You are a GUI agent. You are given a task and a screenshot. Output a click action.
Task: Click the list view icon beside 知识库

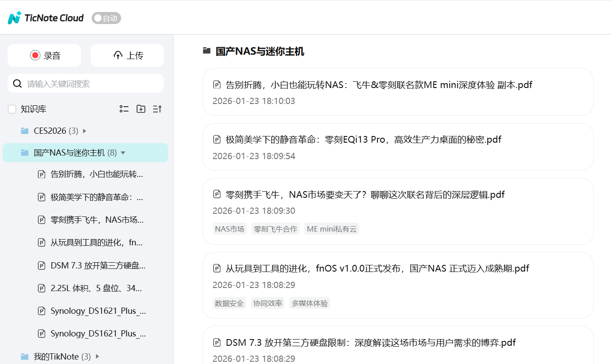click(x=124, y=109)
